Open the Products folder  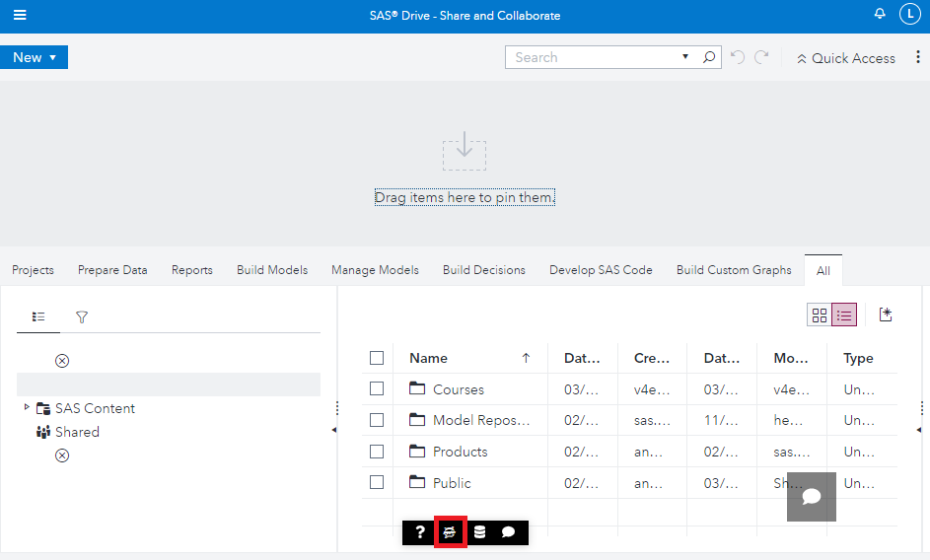pyautogui.click(x=460, y=452)
